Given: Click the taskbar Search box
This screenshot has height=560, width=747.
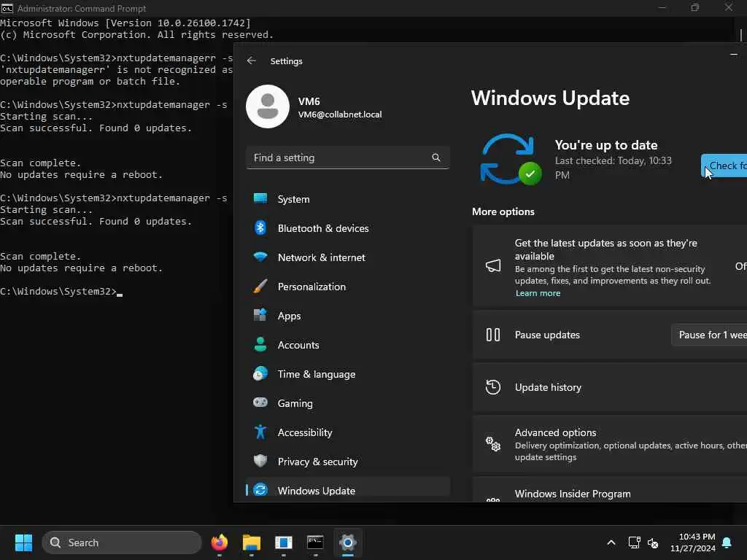Looking at the screenshot, I should click(x=122, y=542).
